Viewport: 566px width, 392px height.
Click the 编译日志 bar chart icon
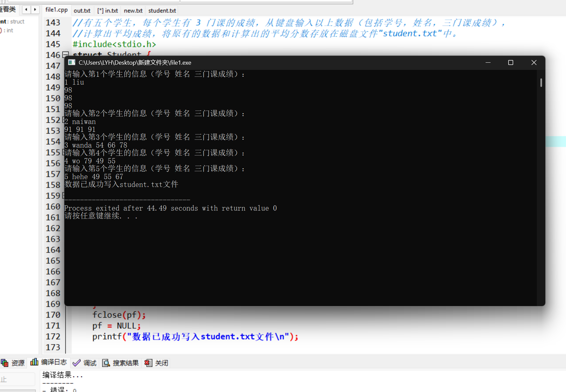point(34,362)
